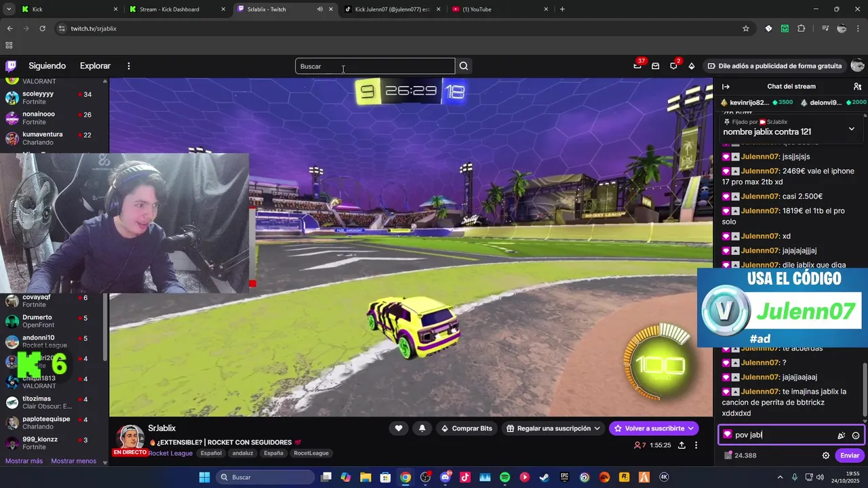The image size is (868, 488).
Task: Open Discord from the taskbar
Action: tap(445, 477)
